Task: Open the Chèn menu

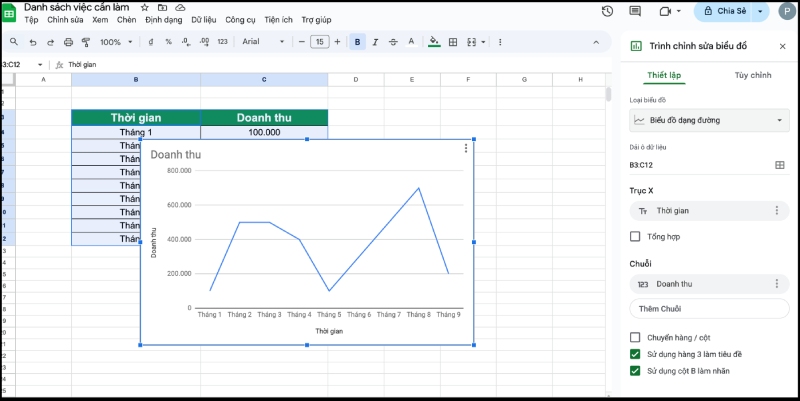Action: (x=127, y=20)
